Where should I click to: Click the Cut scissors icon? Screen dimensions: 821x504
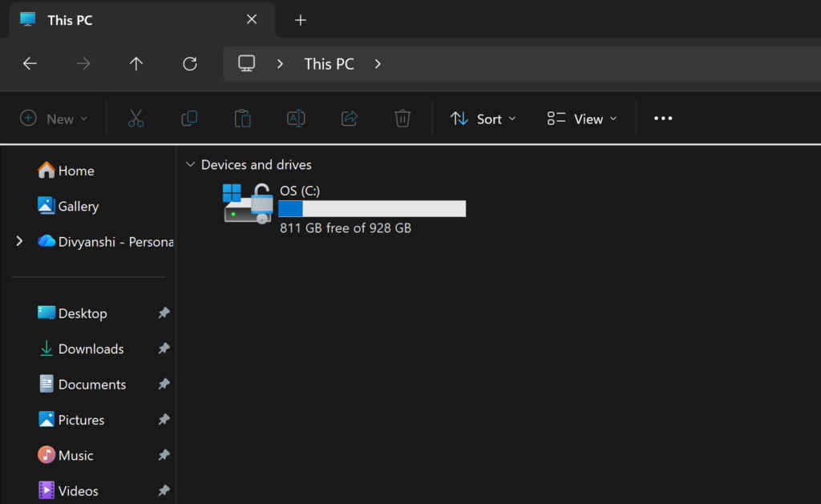click(x=135, y=119)
